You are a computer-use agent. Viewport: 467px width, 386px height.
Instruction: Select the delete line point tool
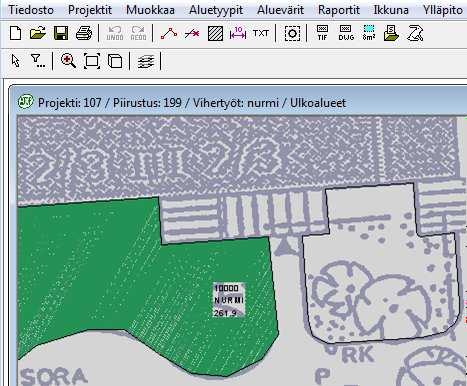click(x=192, y=34)
